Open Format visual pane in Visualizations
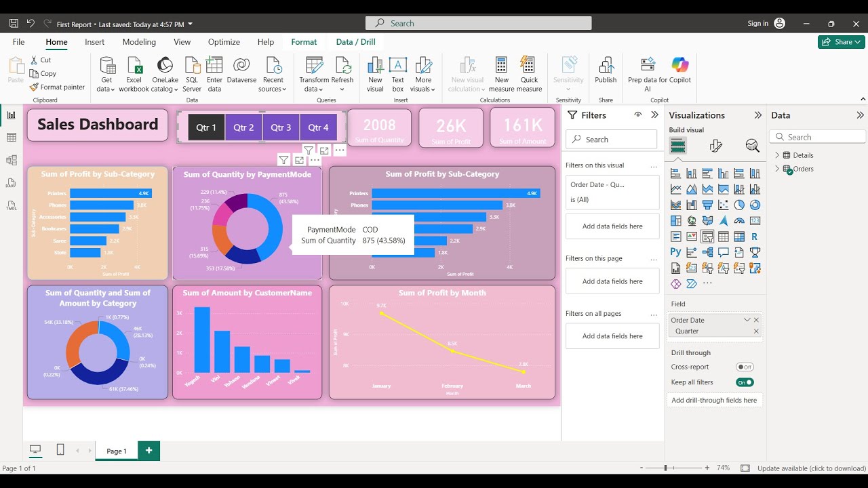 pyautogui.click(x=715, y=146)
